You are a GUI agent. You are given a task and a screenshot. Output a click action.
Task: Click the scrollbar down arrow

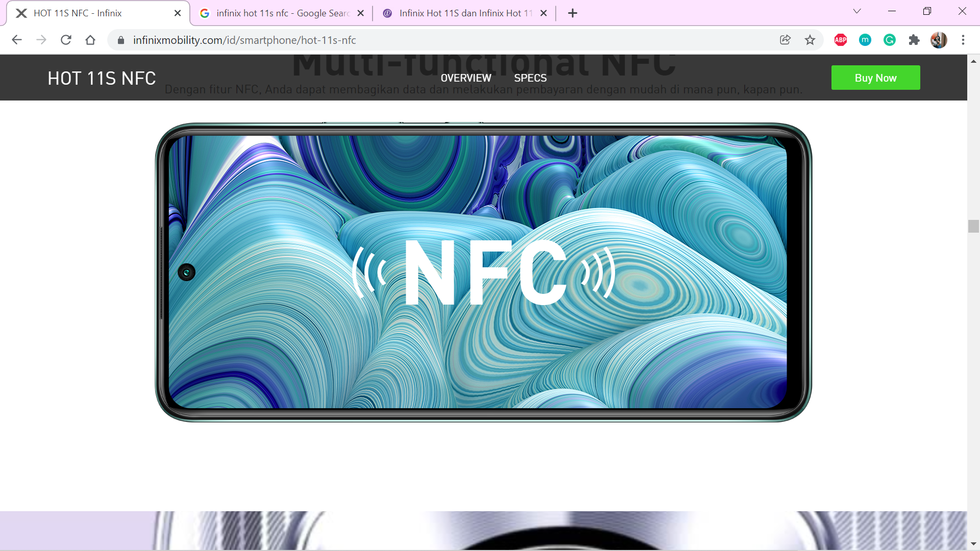[973, 544]
